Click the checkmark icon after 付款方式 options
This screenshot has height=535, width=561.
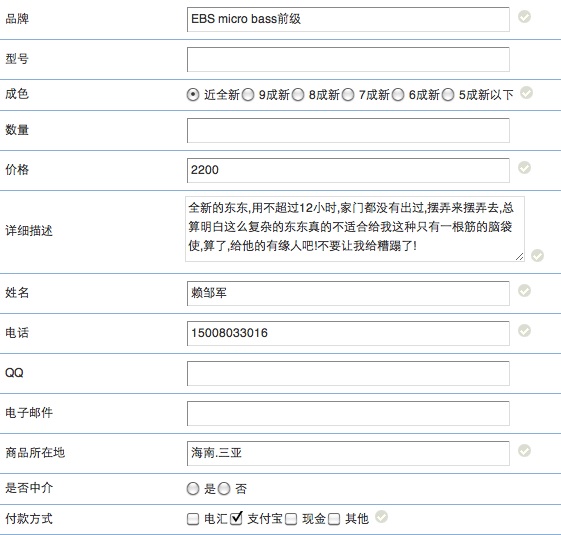[381, 517]
